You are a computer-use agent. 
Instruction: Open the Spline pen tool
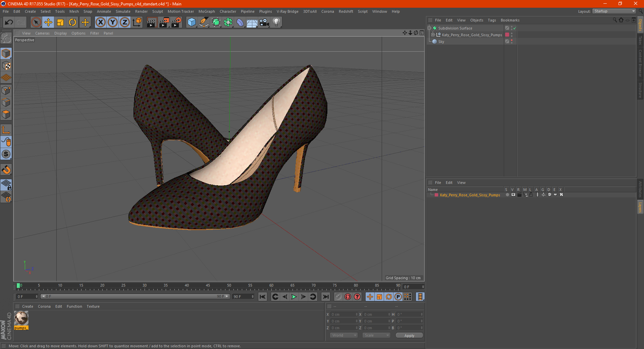(x=204, y=22)
